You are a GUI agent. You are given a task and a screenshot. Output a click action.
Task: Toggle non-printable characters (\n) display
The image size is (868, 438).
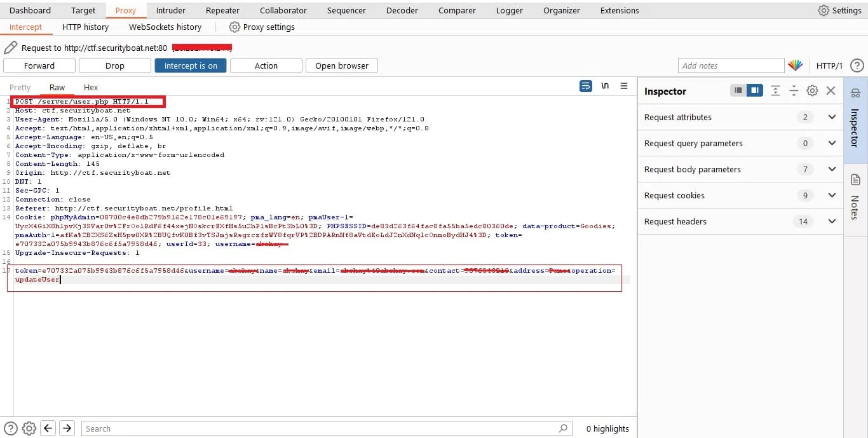(605, 86)
